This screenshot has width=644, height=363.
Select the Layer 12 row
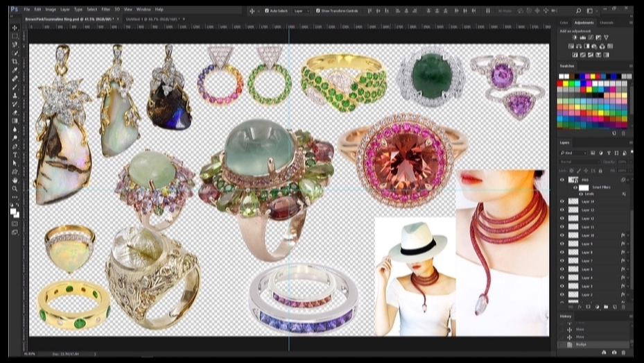(594, 219)
